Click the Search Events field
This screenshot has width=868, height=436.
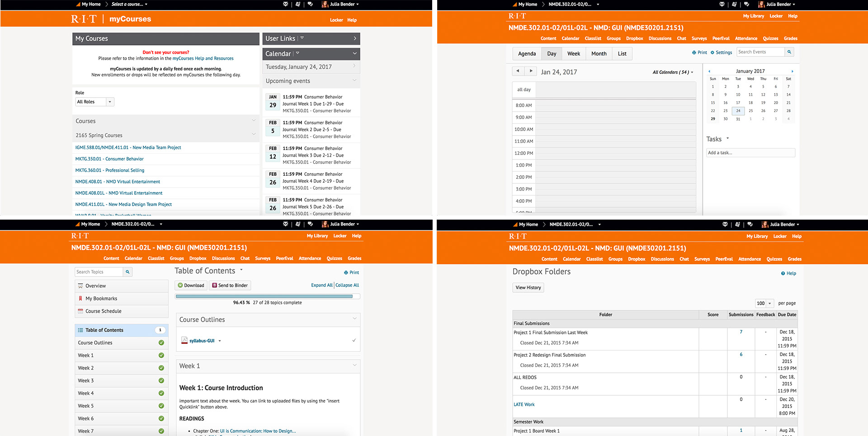761,52
